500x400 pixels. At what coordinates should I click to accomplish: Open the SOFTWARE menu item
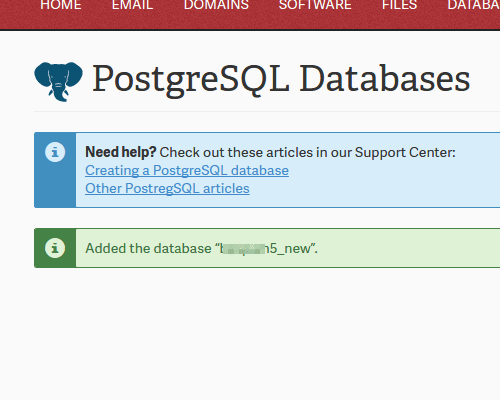pos(315,5)
